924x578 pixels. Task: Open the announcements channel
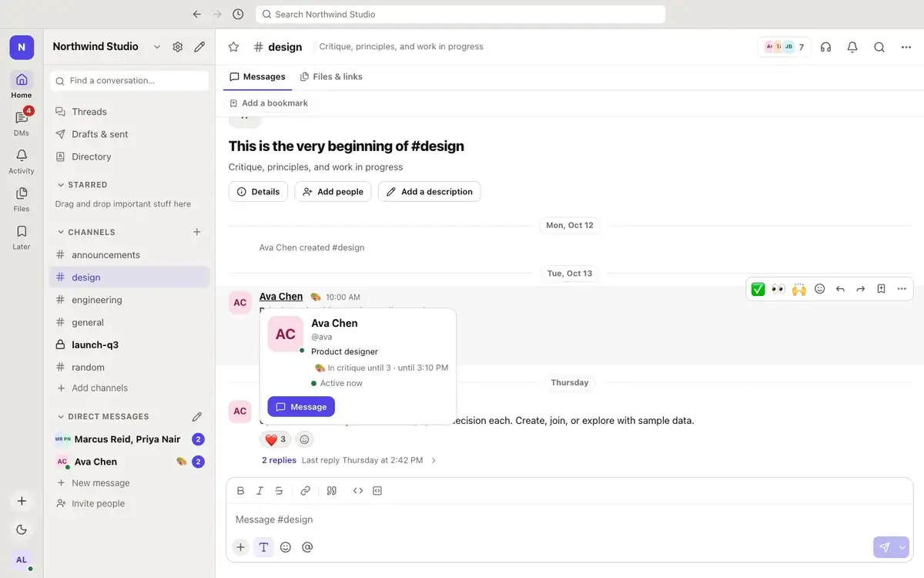point(129,255)
